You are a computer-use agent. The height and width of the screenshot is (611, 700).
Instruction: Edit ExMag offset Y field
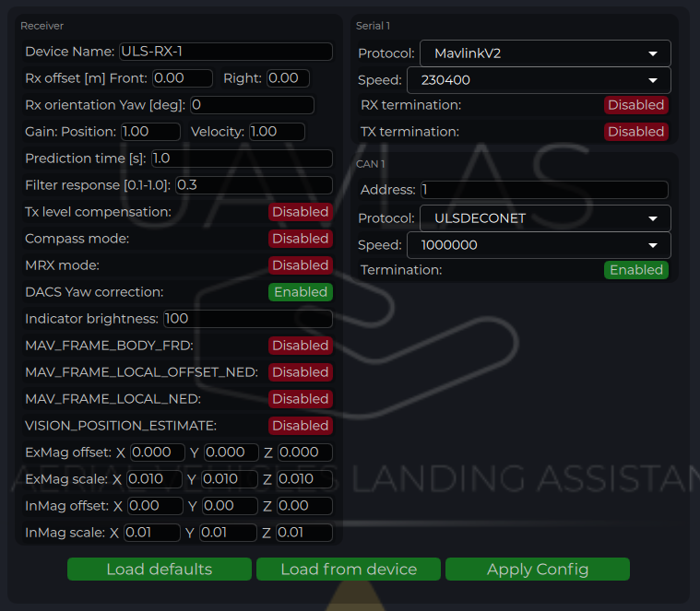[231, 452]
